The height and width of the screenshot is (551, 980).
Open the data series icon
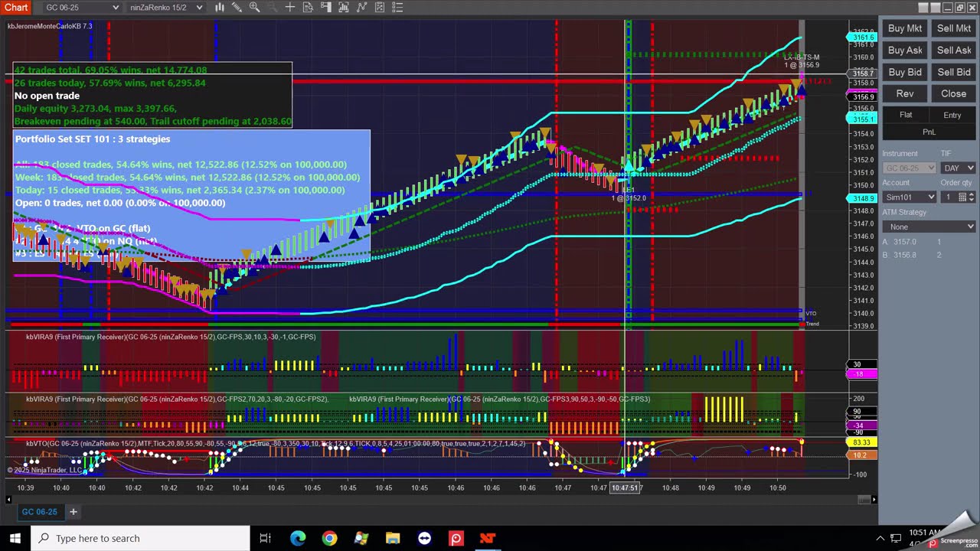tap(343, 8)
